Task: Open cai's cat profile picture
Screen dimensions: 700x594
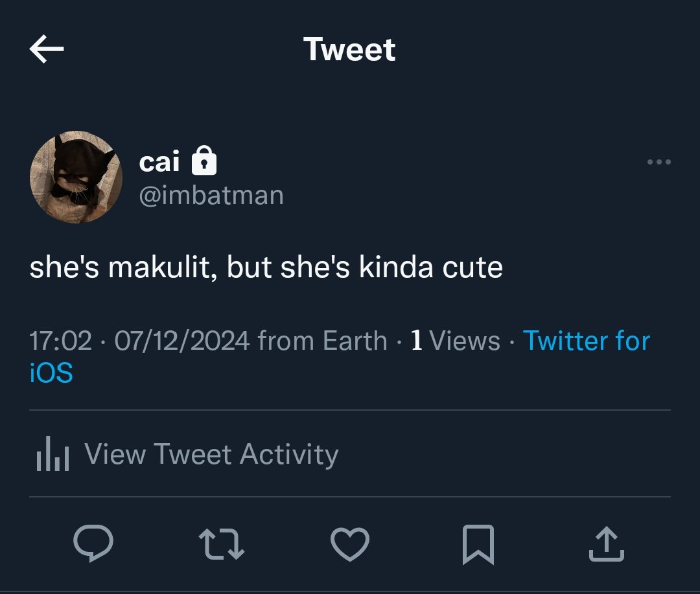Action: pos(76,177)
